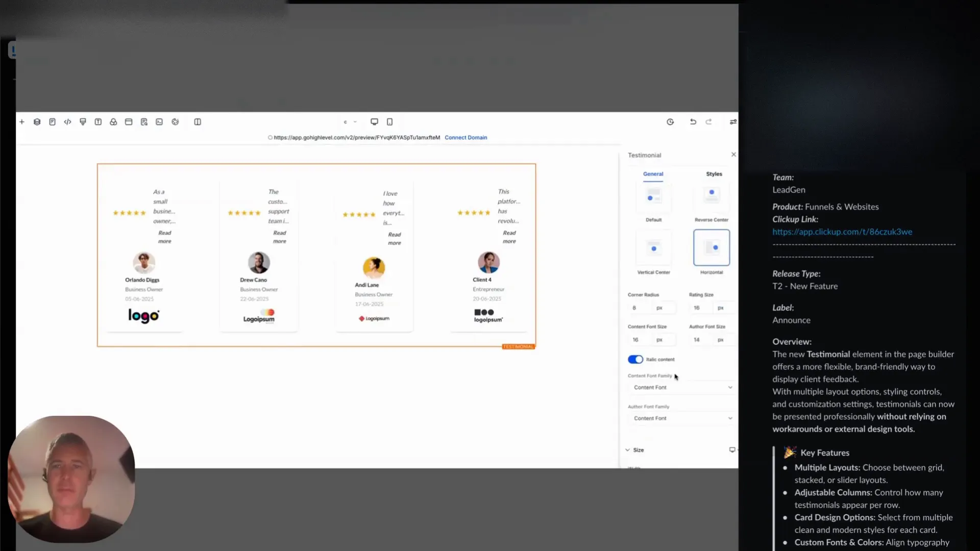Viewport: 980px width, 551px height.
Task: Open the Text element icon in the toolbar
Action: pos(98,121)
